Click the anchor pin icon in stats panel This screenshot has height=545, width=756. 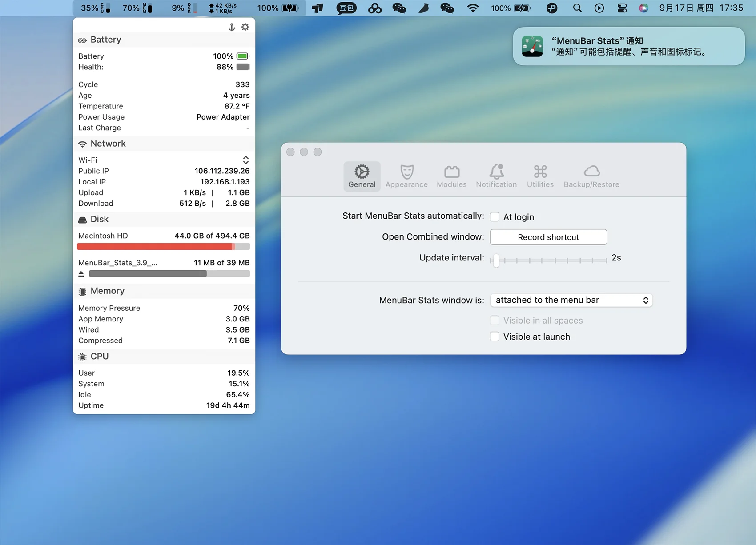coord(232,27)
